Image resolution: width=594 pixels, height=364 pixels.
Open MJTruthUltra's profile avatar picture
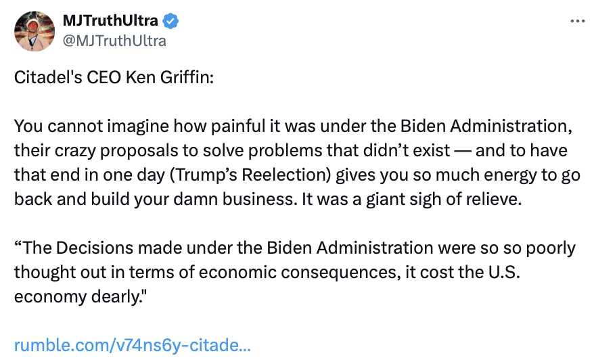34,31
